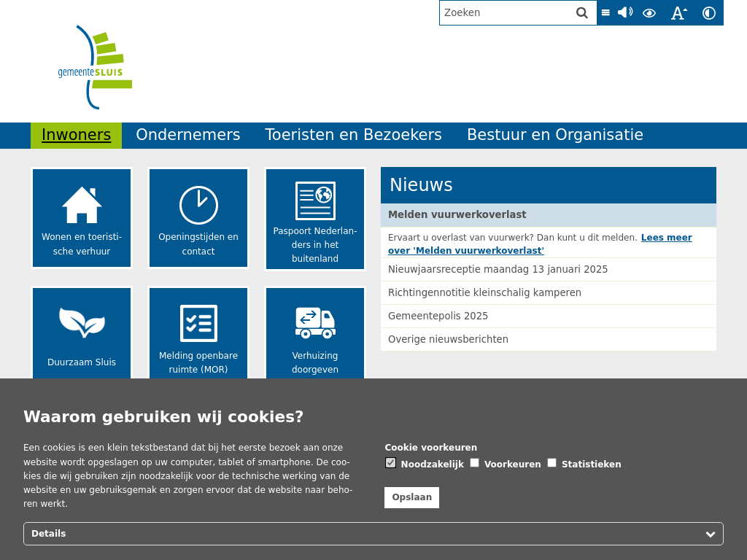Enable the Voorkeuren cookie checkbox
747x560 pixels.
pos(474,462)
